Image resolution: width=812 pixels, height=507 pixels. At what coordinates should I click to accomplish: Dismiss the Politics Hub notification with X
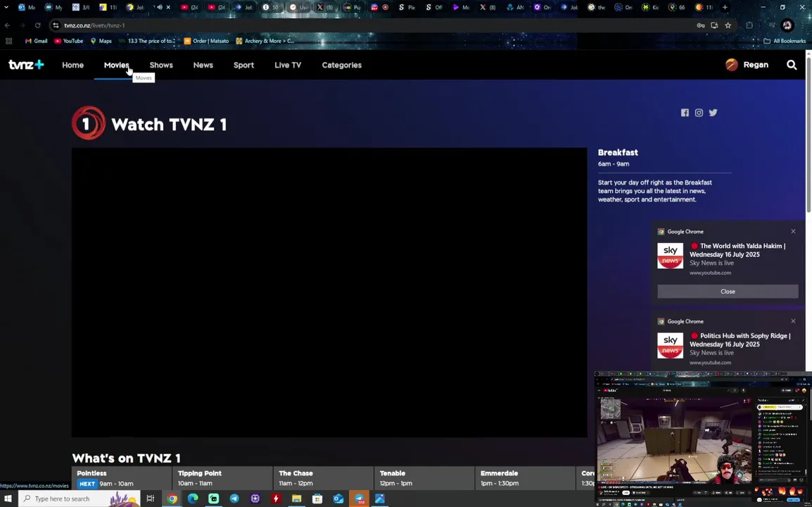[x=793, y=321]
